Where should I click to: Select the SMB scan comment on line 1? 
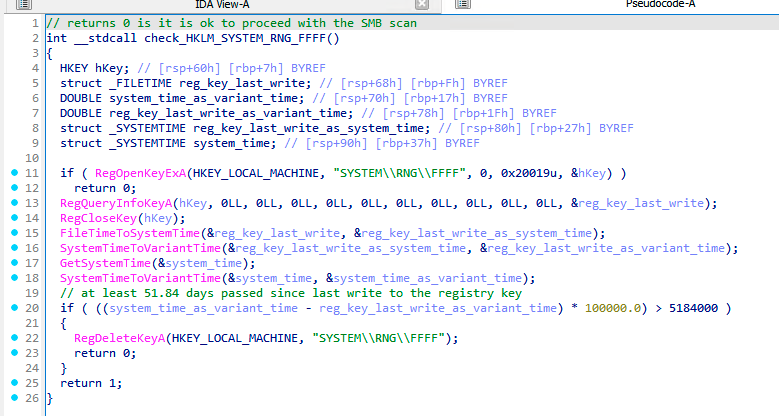(x=232, y=23)
